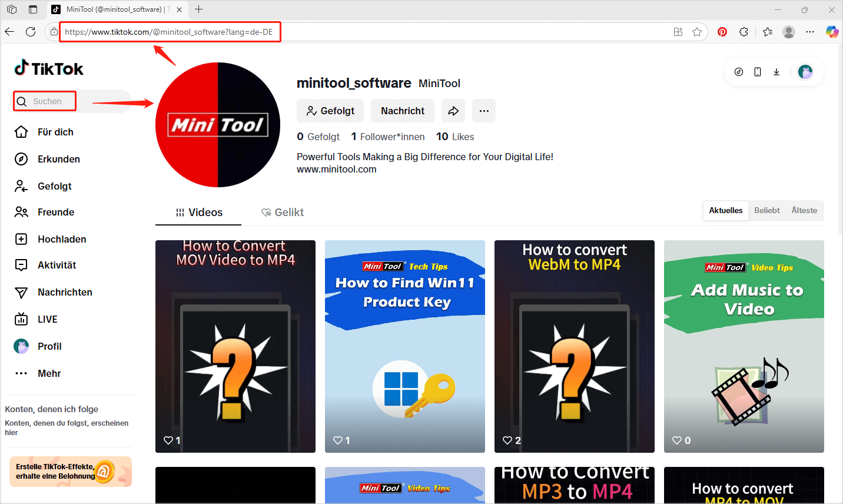Sort videos by Beliebt
Viewport: 843px width, 504px height.
(767, 210)
